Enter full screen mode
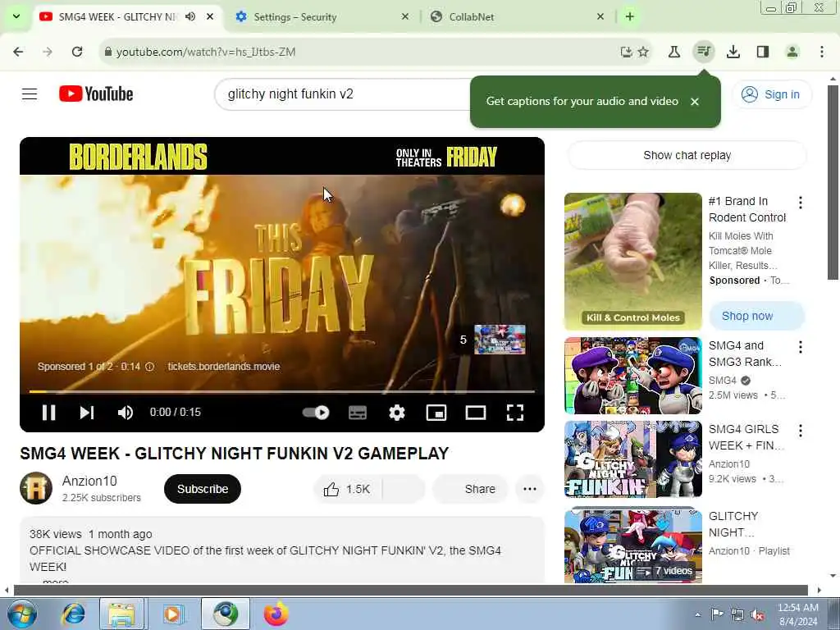The height and width of the screenshot is (630, 840). pyautogui.click(x=515, y=413)
